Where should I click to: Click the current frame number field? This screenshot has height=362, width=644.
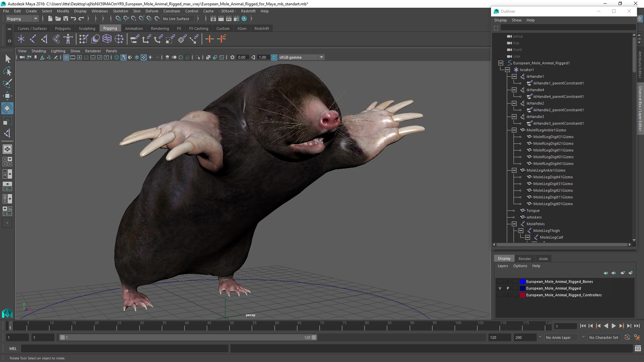pos(565,326)
